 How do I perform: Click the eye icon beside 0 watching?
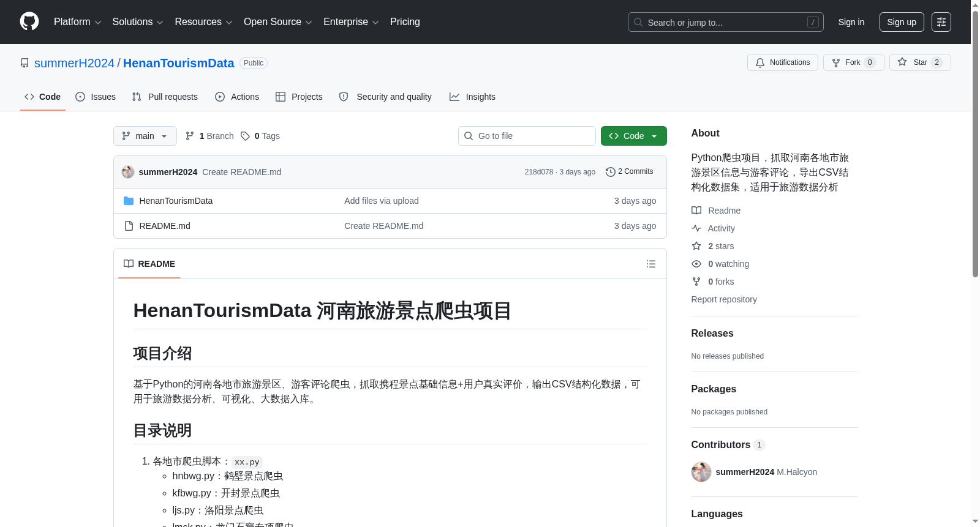tap(696, 264)
